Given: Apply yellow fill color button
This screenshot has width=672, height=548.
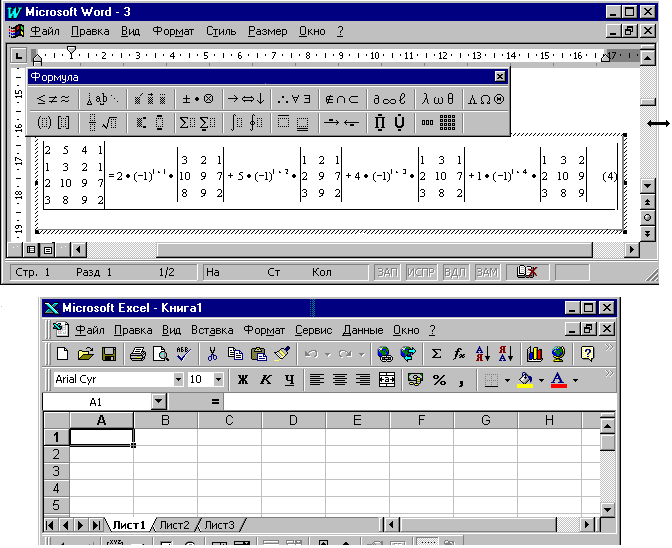Looking at the screenshot, I should [x=525, y=380].
